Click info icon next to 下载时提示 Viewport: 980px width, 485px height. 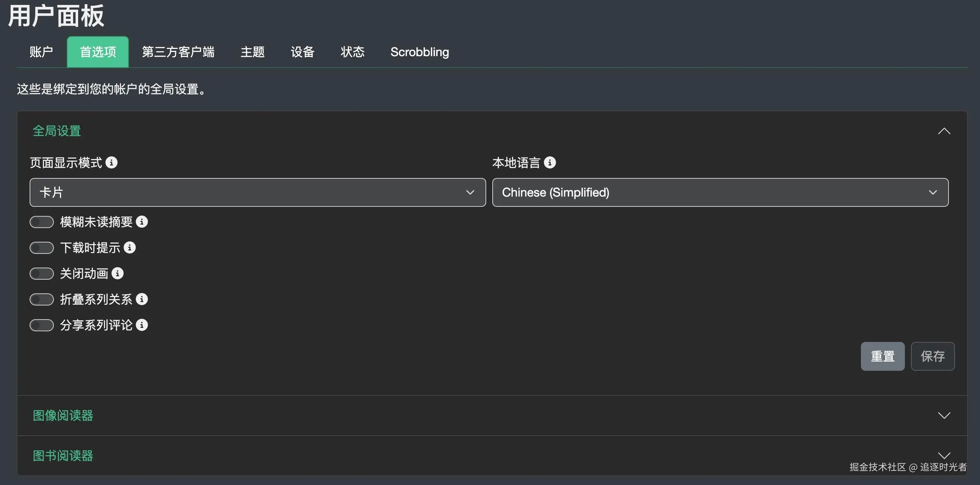[x=130, y=247]
